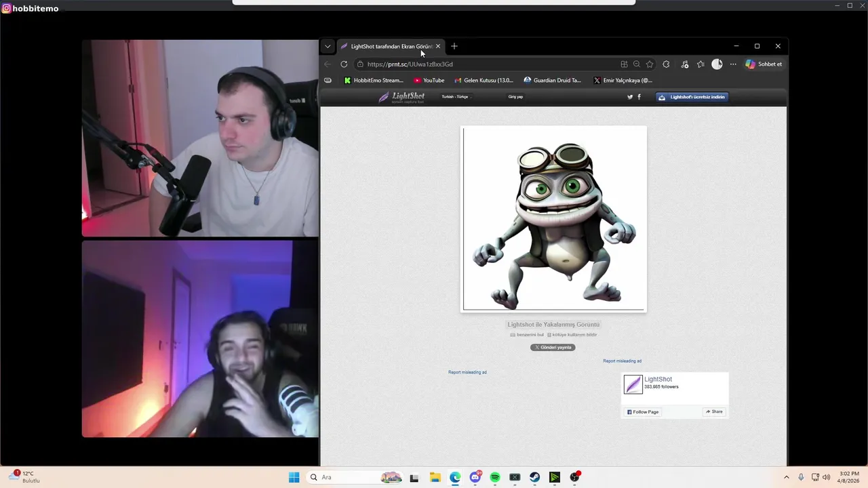
Task: Open Task View from the taskbar
Action: pyautogui.click(x=414, y=477)
